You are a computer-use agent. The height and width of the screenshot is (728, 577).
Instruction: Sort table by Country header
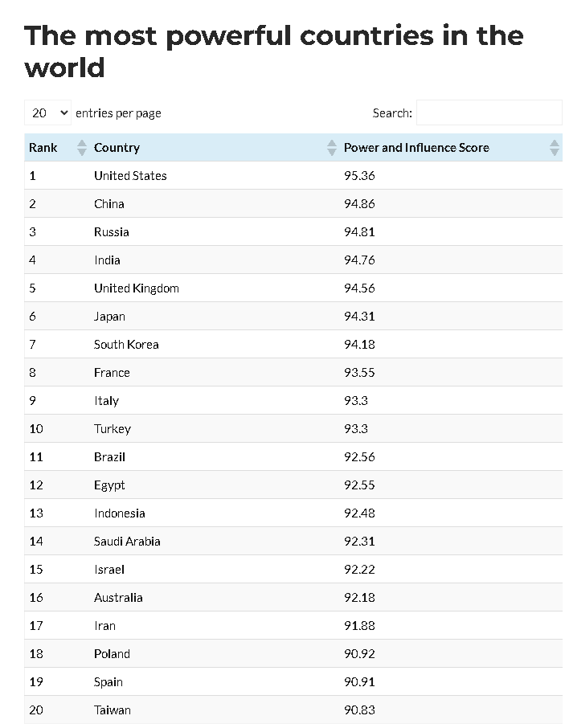click(117, 148)
